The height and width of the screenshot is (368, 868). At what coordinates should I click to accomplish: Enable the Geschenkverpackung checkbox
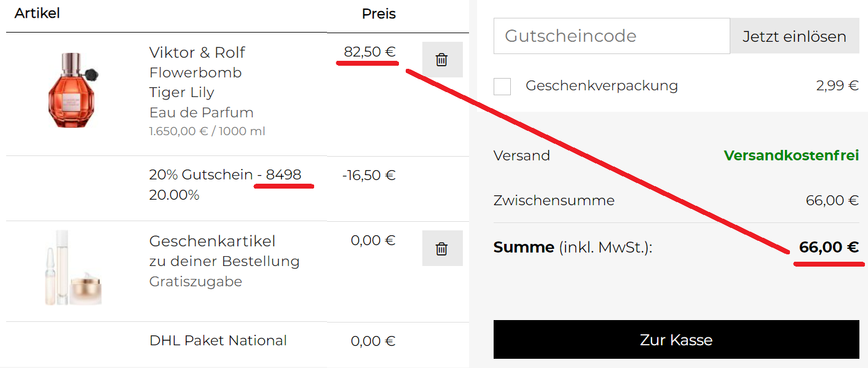click(x=502, y=87)
